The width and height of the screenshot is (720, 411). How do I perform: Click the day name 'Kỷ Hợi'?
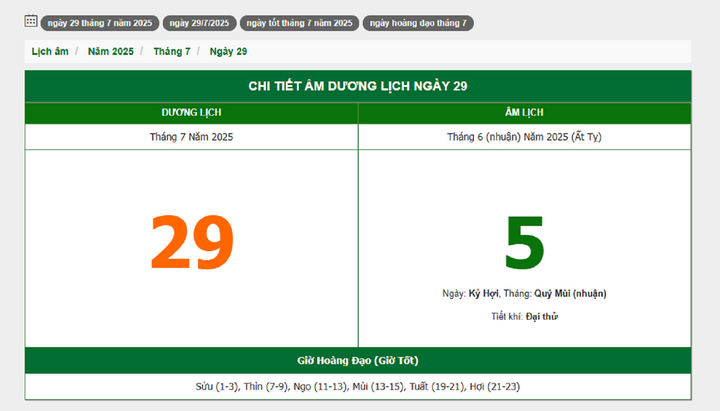pyautogui.click(x=482, y=294)
